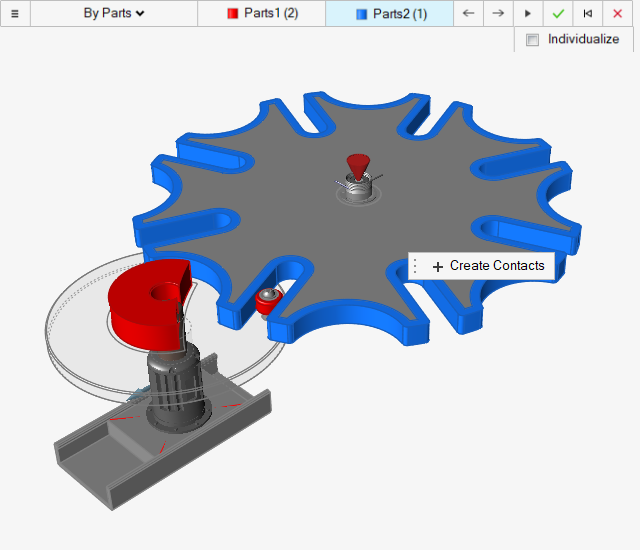Select the Parts1 (2) tab

(x=262, y=13)
